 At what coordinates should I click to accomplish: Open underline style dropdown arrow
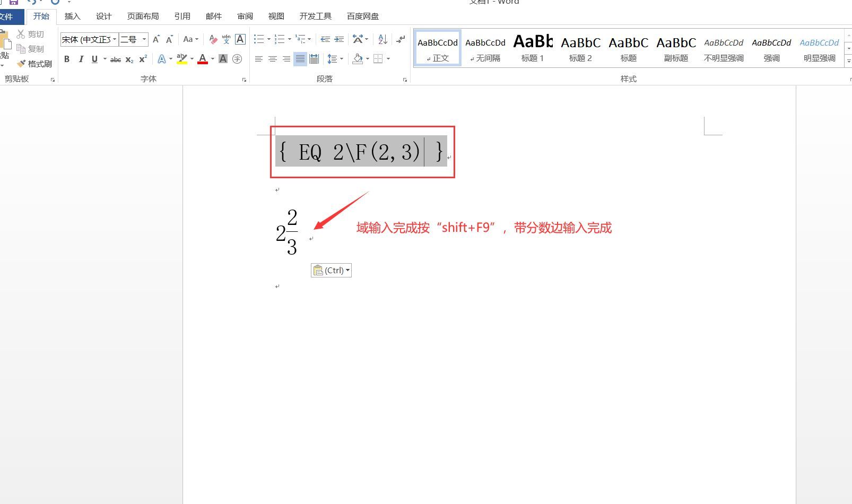pos(105,59)
